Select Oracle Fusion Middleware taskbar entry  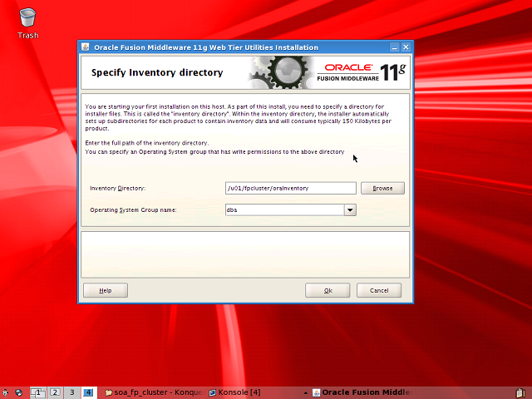click(362, 392)
